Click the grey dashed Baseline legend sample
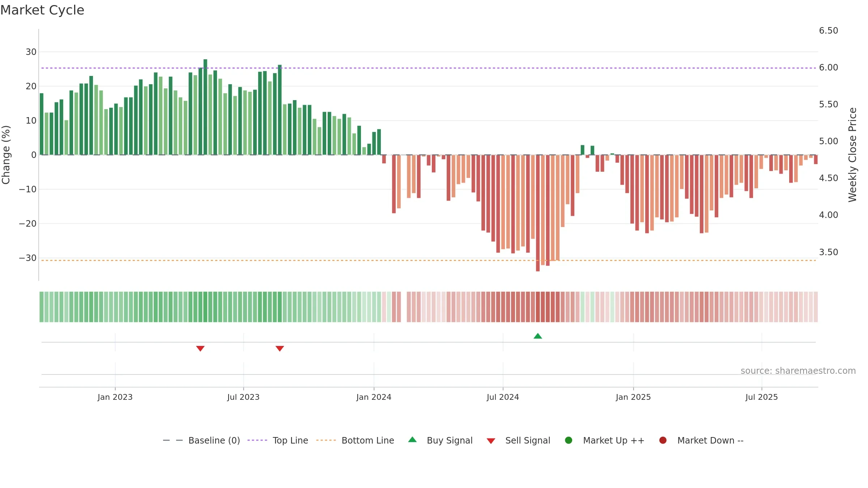The width and height of the screenshot is (868, 488). pyautogui.click(x=173, y=440)
